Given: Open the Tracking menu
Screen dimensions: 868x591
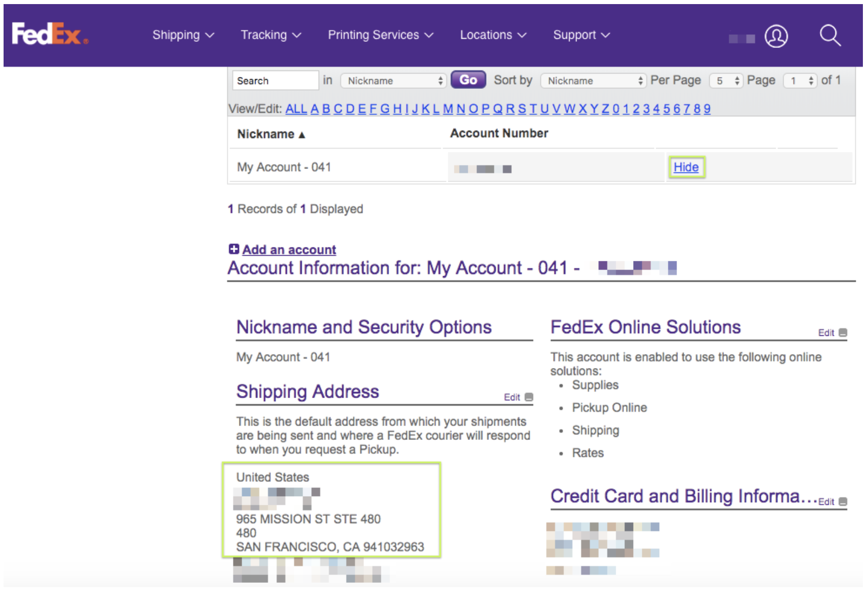Looking at the screenshot, I should tap(271, 35).
